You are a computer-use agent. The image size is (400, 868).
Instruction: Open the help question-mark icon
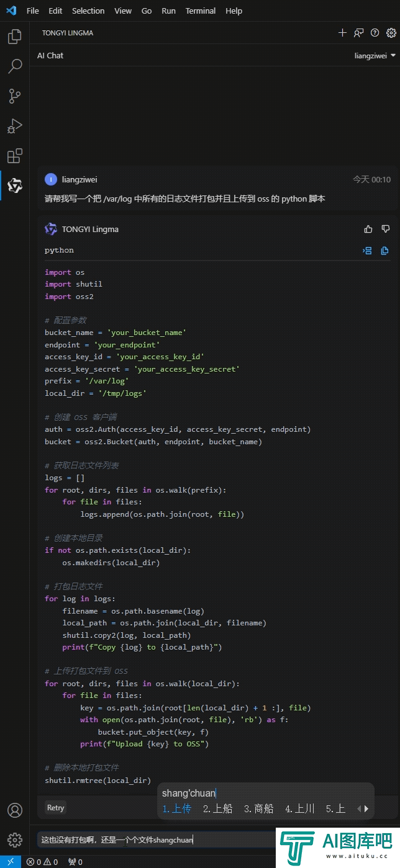point(375,33)
